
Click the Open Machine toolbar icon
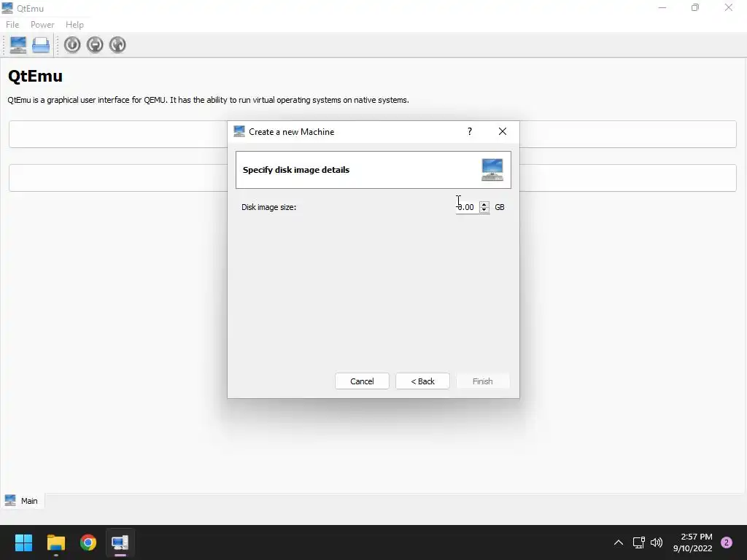[41, 44]
